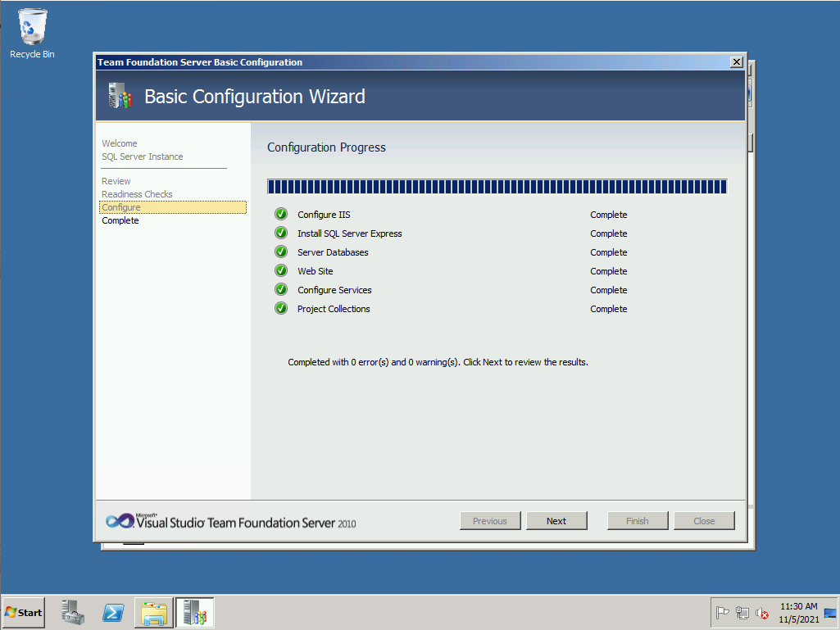Select the Readiness Checks step

click(x=137, y=194)
